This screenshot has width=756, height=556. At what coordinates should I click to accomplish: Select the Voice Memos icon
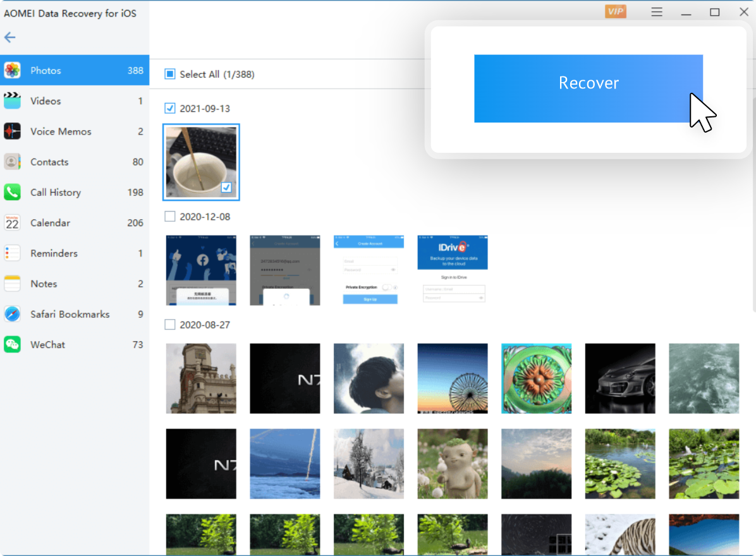(x=12, y=131)
